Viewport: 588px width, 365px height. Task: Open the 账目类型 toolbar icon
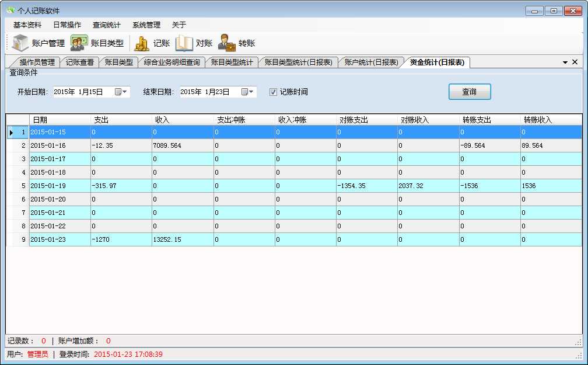click(79, 43)
